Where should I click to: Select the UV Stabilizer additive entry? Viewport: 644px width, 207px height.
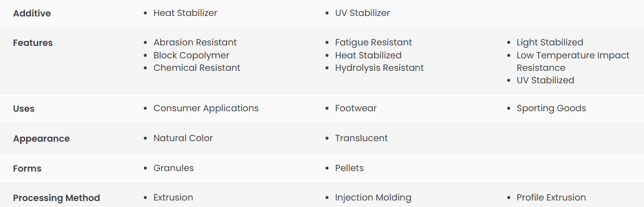(362, 13)
